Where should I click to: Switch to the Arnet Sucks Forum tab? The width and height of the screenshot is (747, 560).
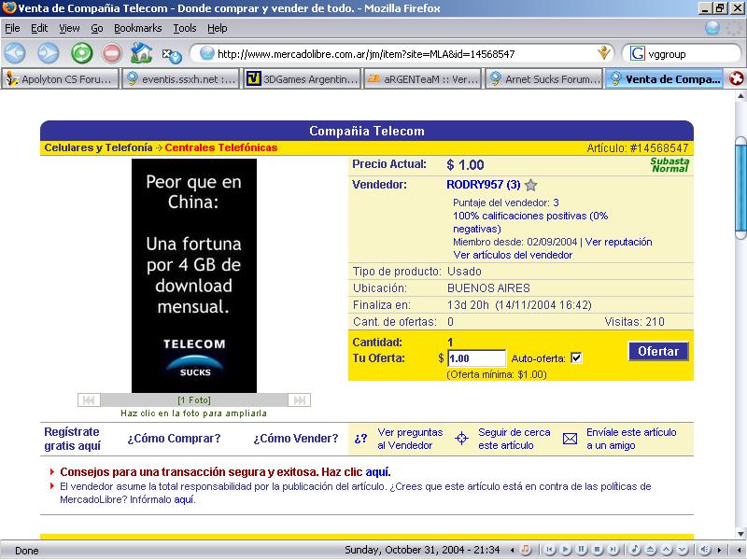click(x=544, y=79)
